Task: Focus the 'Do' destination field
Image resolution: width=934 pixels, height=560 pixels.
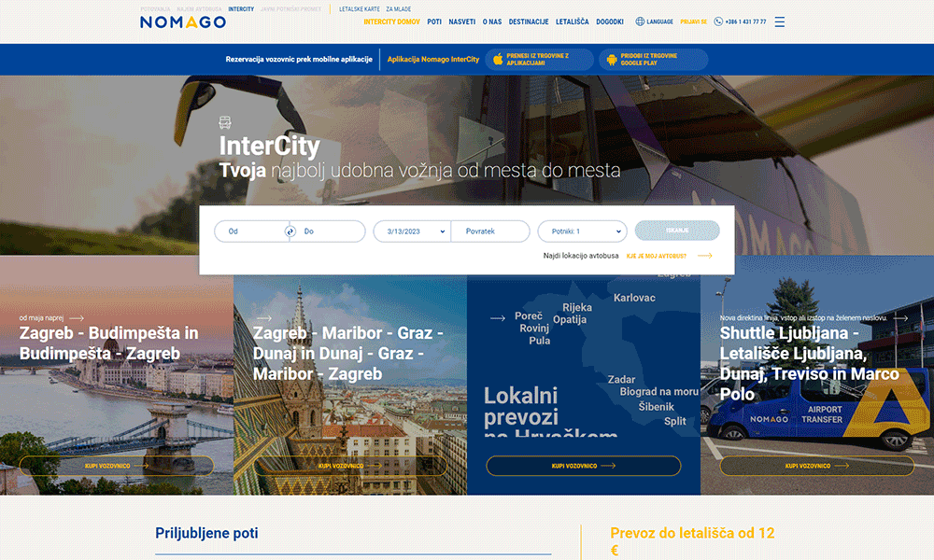Action: tap(330, 231)
